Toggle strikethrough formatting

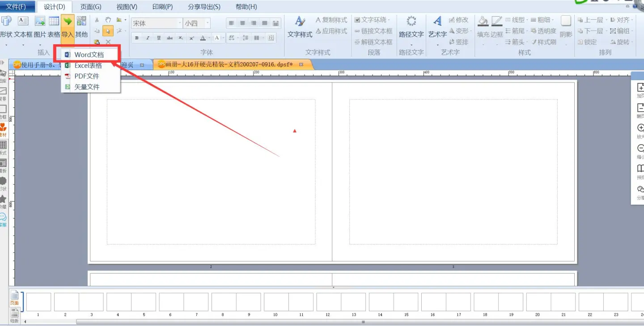(x=169, y=38)
